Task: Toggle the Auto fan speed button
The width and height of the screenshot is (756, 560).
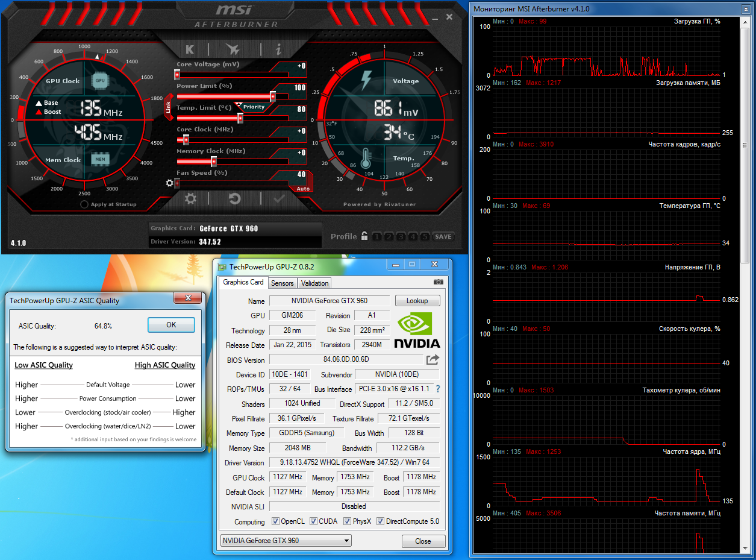Action: coord(303,189)
